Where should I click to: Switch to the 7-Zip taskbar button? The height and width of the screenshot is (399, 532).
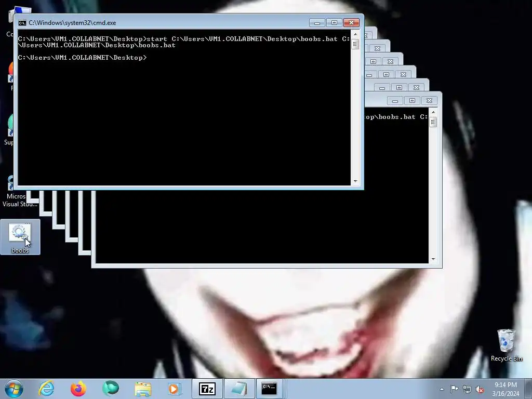[207, 389]
